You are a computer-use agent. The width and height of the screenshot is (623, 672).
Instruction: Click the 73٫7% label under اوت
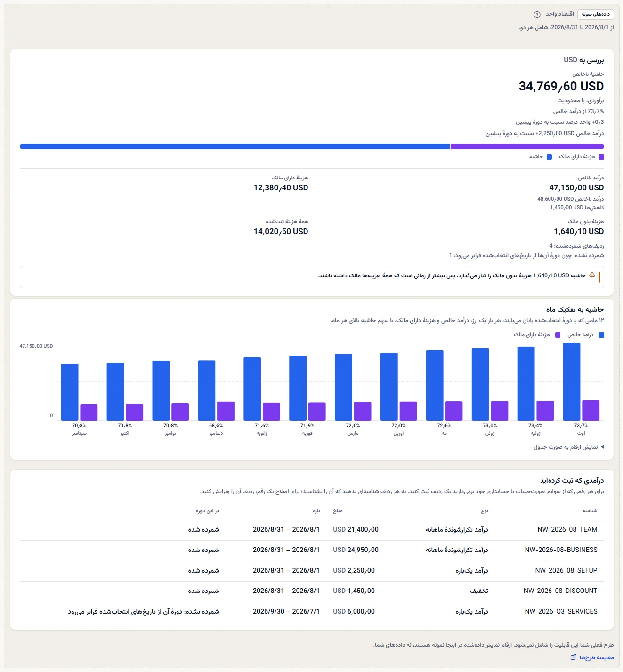pyautogui.click(x=581, y=426)
